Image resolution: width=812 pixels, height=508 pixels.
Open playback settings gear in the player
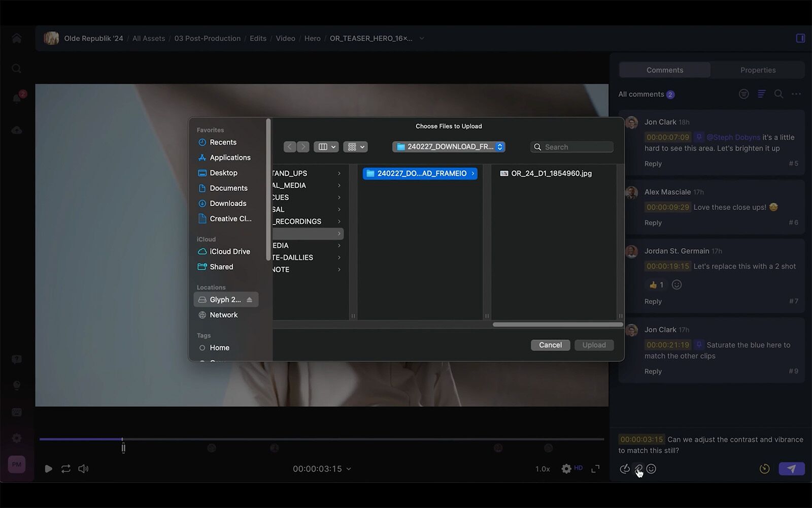click(566, 469)
